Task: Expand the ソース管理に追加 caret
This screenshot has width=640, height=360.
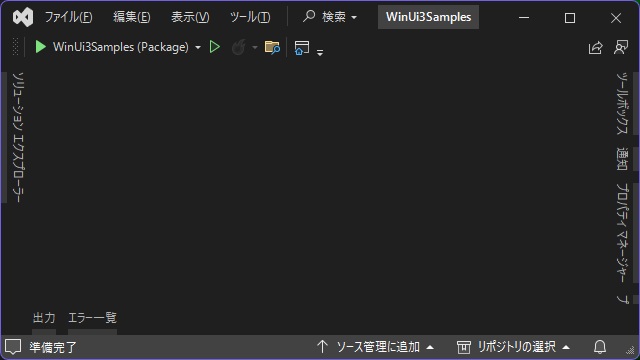Action: [x=430, y=347]
